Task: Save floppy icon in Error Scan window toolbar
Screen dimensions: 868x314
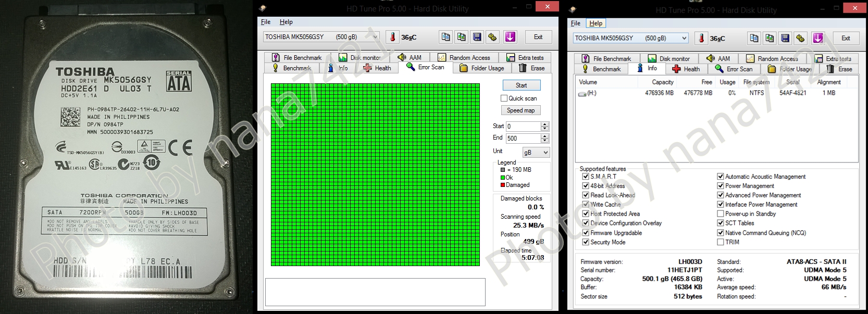Action: (x=477, y=37)
